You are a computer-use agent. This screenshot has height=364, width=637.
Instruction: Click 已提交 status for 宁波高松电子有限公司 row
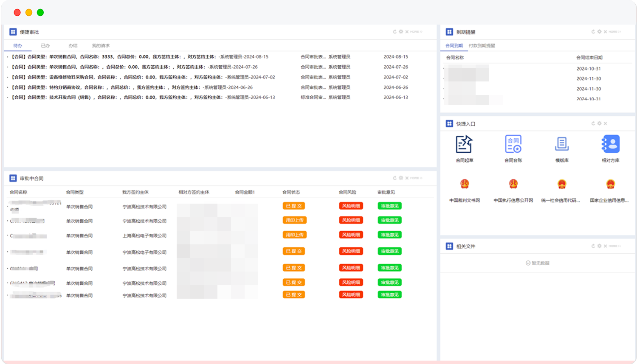pyautogui.click(x=294, y=251)
